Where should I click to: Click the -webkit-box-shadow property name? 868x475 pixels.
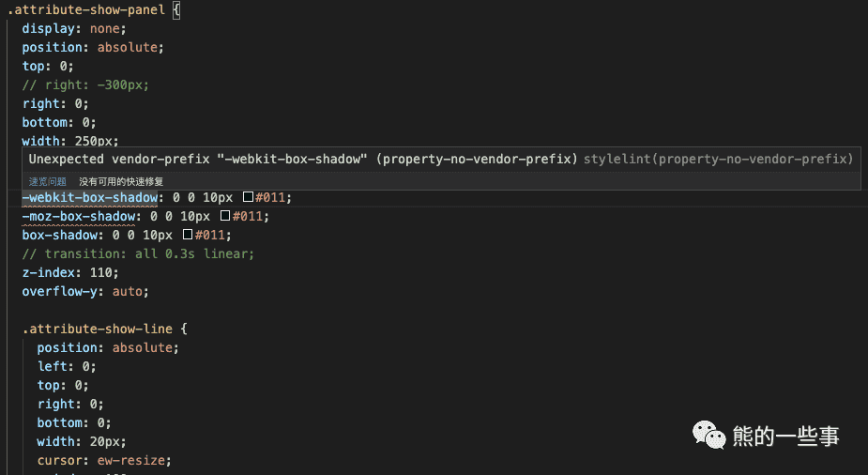[x=90, y=198]
